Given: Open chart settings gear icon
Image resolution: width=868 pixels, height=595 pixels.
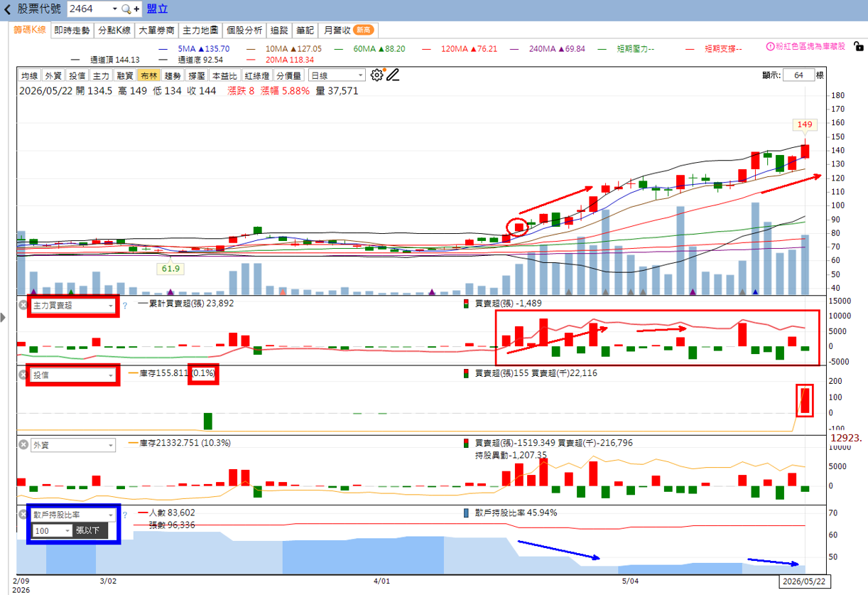Looking at the screenshot, I should point(376,75).
